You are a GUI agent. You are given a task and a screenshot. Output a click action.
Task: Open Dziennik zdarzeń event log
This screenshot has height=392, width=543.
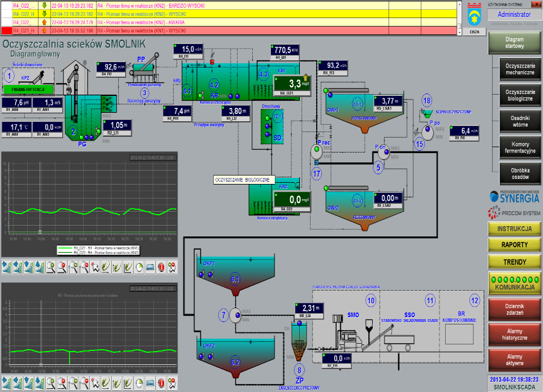coord(514,309)
